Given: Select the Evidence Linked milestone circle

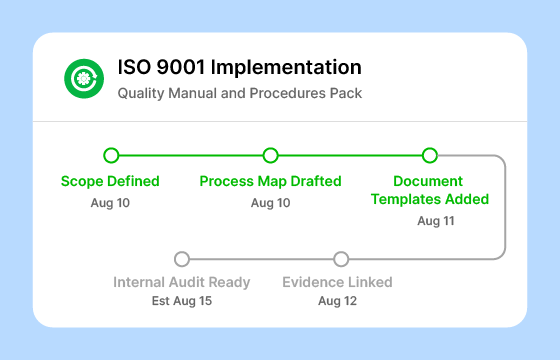Looking at the screenshot, I should point(341,259).
